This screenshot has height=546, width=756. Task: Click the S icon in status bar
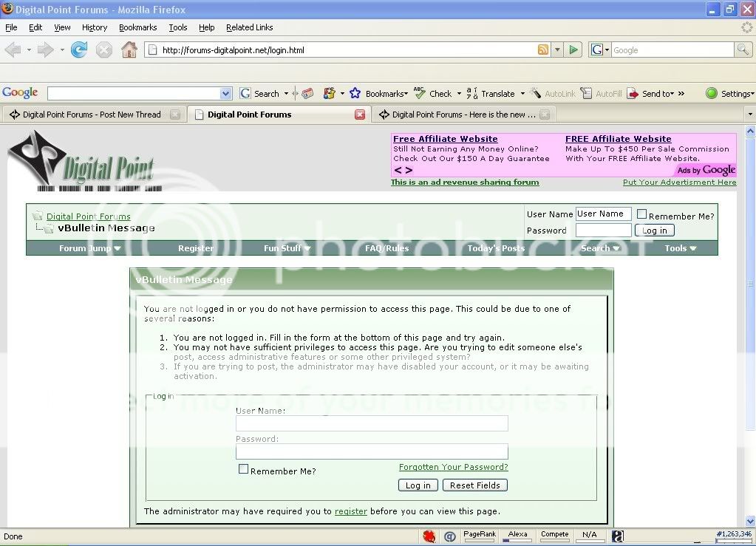pos(618,536)
